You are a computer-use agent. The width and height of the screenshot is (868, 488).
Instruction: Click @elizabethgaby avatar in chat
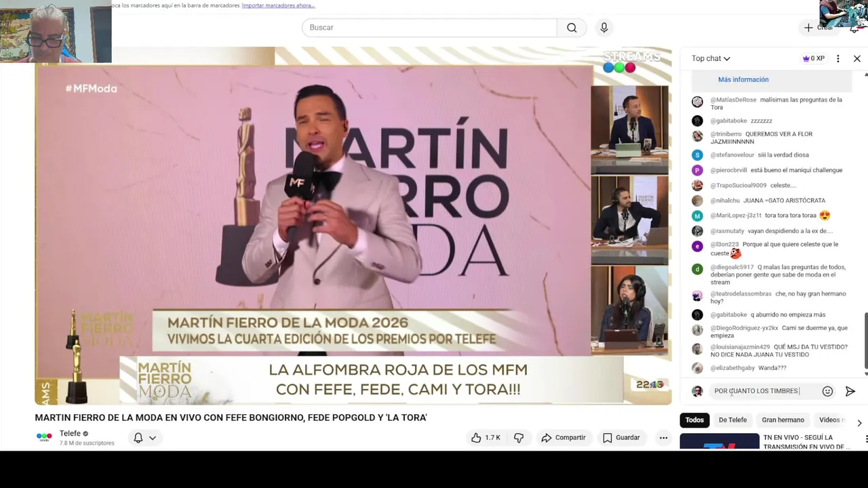tap(697, 368)
